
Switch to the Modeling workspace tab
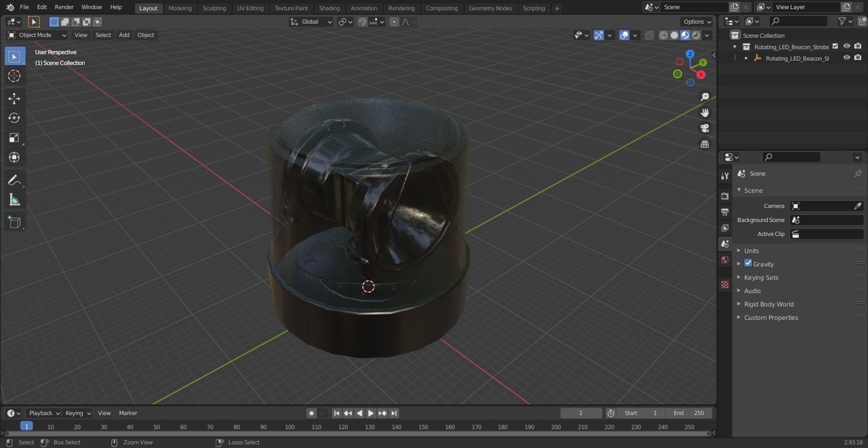180,8
